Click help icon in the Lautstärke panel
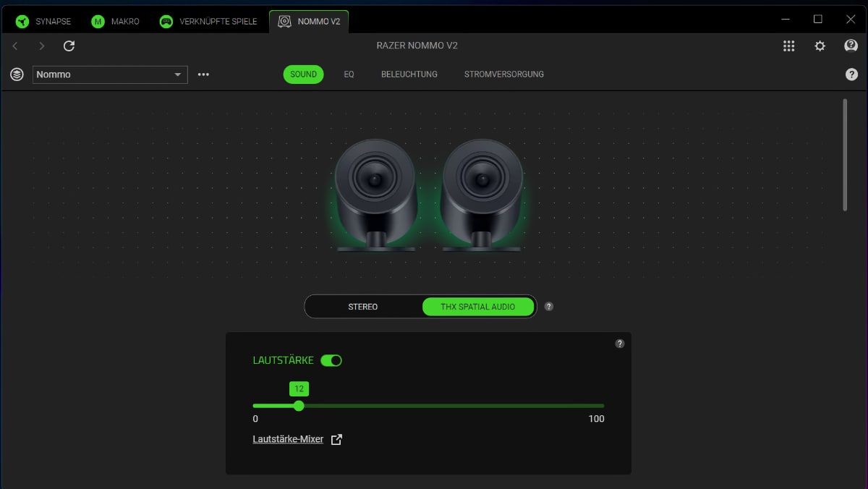The image size is (868, 489). [619, 344]
